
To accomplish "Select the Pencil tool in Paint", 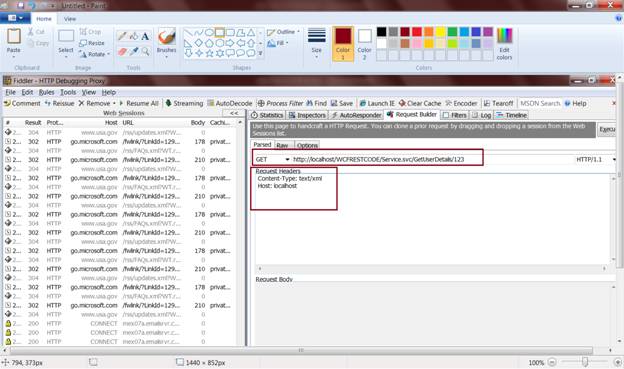I will 122,36.
